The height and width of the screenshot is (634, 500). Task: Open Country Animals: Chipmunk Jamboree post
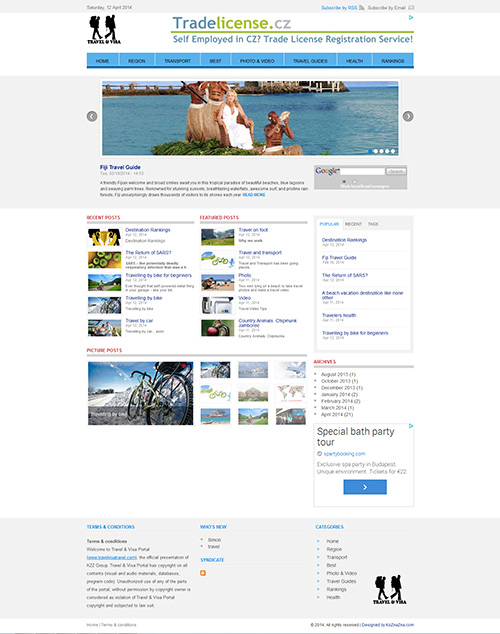click(268, 323)
